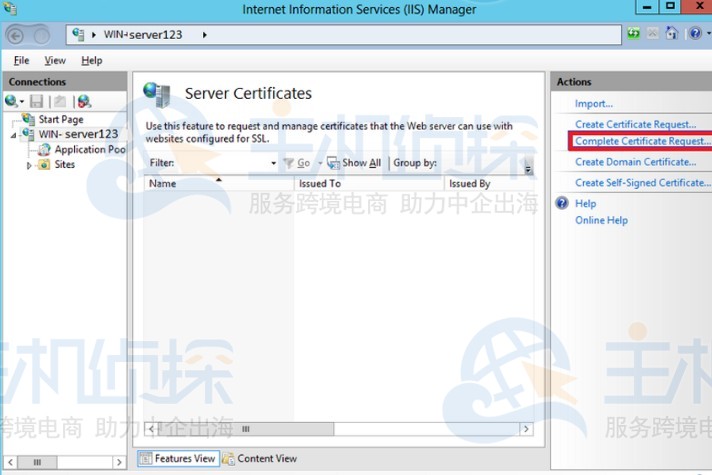Click the Create New Connection globe icon
Viewport: 712px width, 475px height.
pos(12,101)
